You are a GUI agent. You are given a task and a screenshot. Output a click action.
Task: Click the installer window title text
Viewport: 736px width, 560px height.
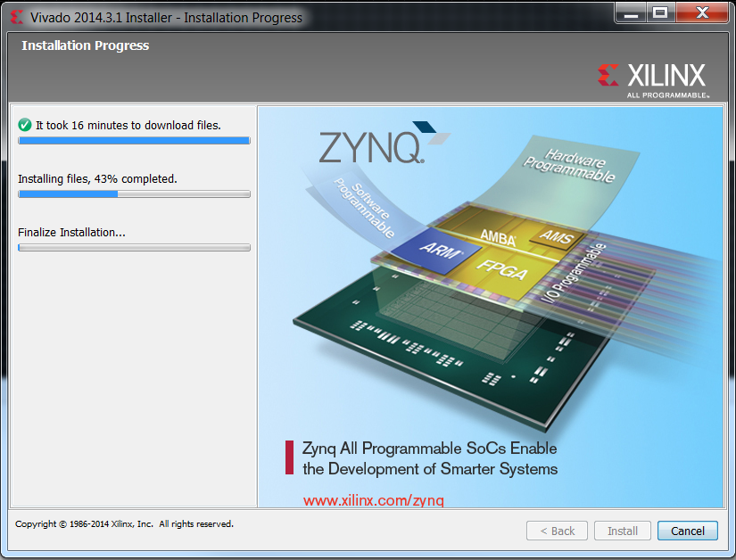pyautogui.click(x=166, y=17)
